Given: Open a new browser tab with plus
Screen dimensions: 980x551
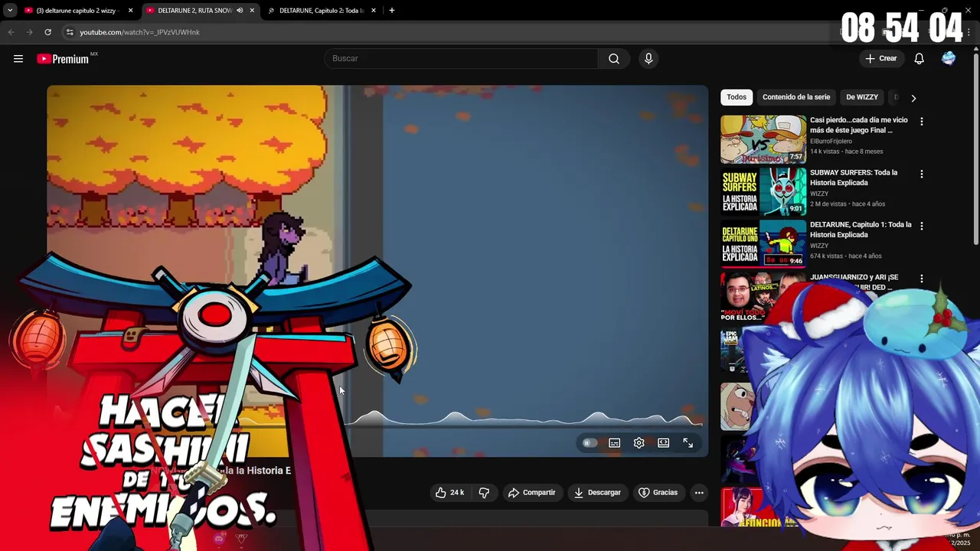Looking at the screenshot, I should 392,11.
